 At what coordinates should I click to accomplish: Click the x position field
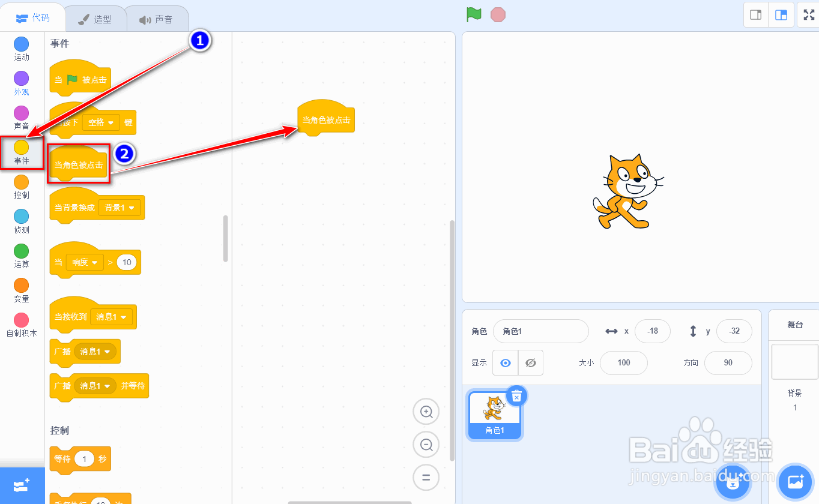tap(652, 331)
